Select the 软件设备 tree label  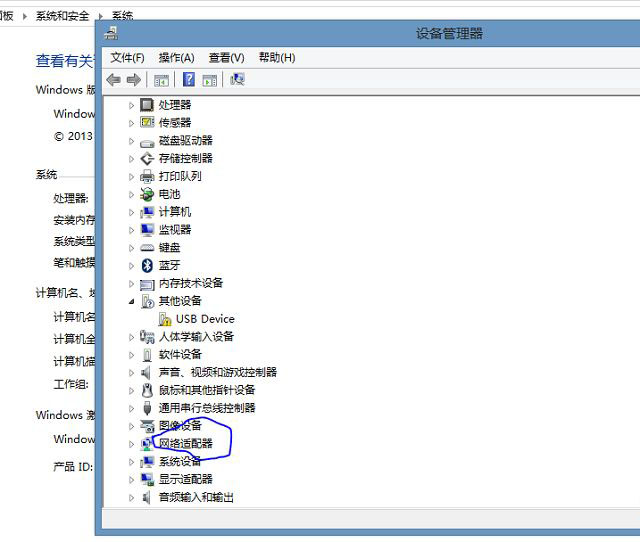coord(180,355)
